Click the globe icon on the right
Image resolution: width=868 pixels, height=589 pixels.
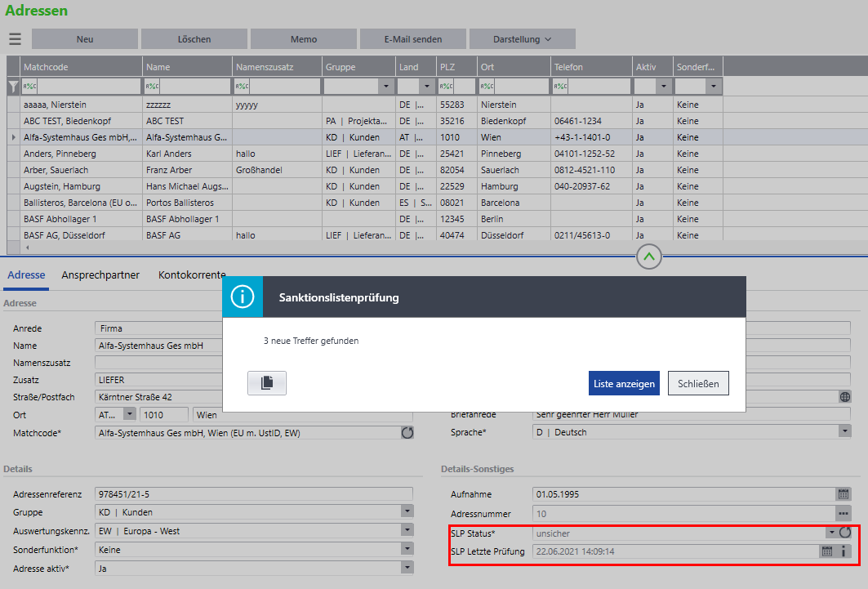[x=844, y=397]
